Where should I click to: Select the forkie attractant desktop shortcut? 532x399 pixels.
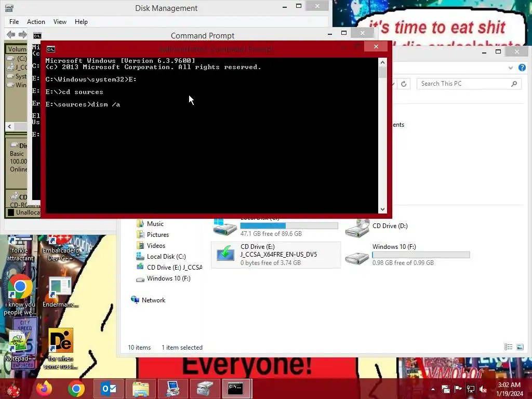[x=20, y=248]
